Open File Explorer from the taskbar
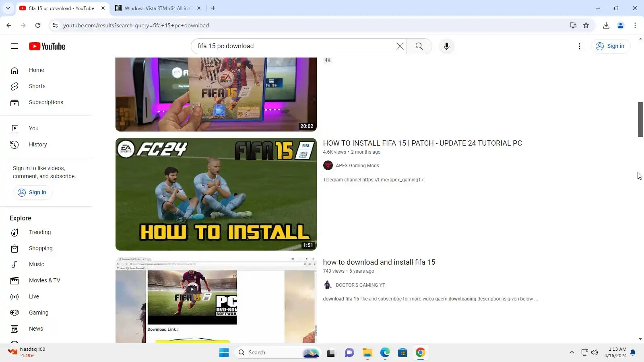Viewport: 644px width, 362px height. 367,353
